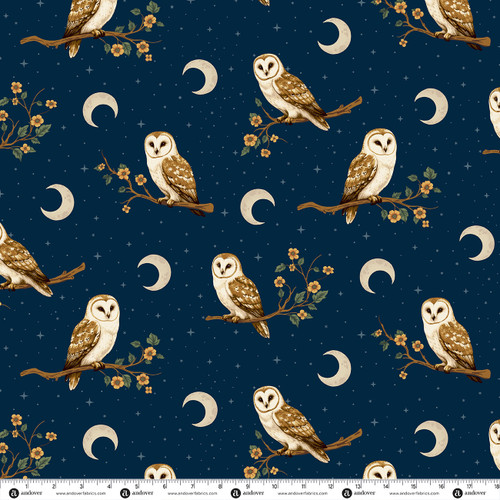Pick the crescent moon left of the central owl
The height and width of the screenshot is (500, 500).
pyautogui.click(x=155, y=273)
